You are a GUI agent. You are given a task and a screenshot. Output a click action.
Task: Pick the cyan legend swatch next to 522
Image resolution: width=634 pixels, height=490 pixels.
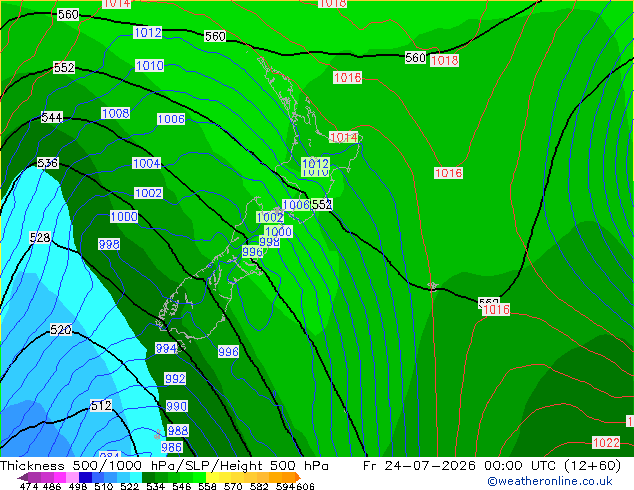click(136, 477)
